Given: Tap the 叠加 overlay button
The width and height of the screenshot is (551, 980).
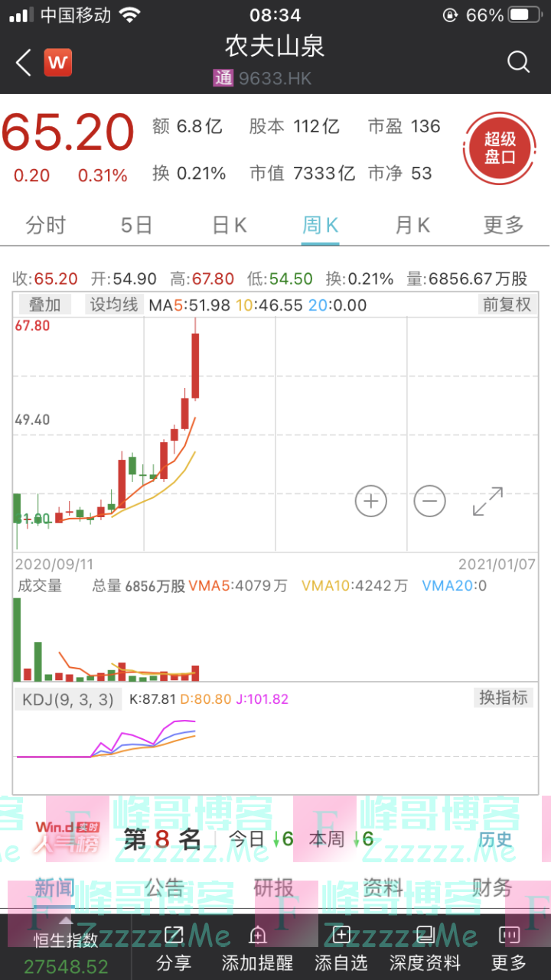Looking at the screenshot, I should point(44,304).
